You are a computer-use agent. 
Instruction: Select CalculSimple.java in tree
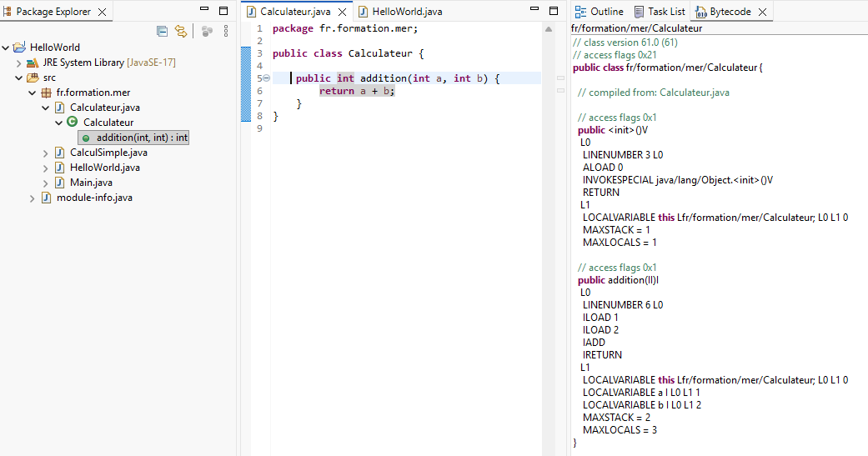pyautogui.click(x=108, y=153)
